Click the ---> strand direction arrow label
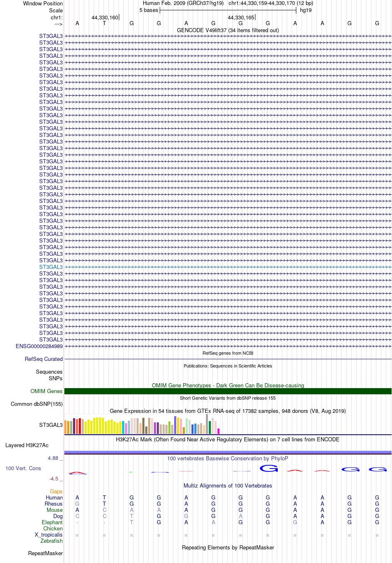 [58, 24]
